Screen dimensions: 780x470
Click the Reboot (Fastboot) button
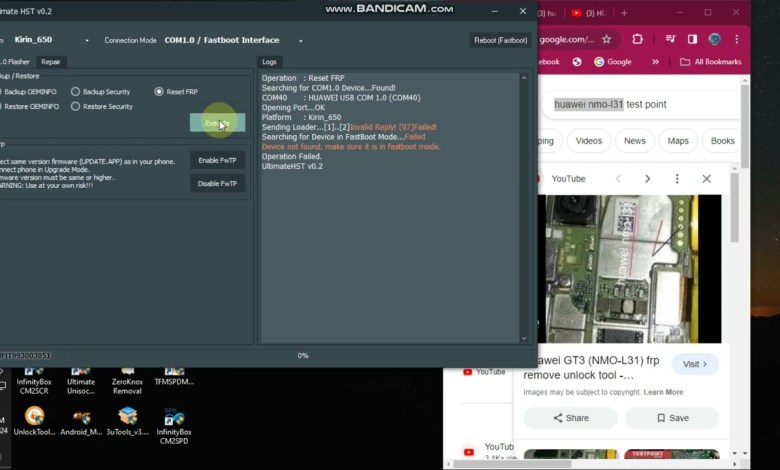pos(500,40)
